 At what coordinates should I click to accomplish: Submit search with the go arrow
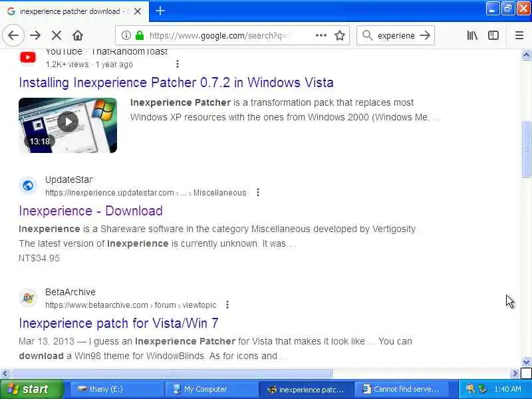[x=425, y=35]
